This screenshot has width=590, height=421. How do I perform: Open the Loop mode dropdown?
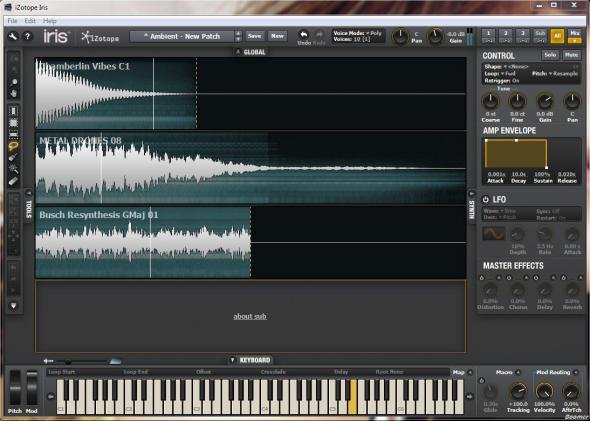point(500,74)
